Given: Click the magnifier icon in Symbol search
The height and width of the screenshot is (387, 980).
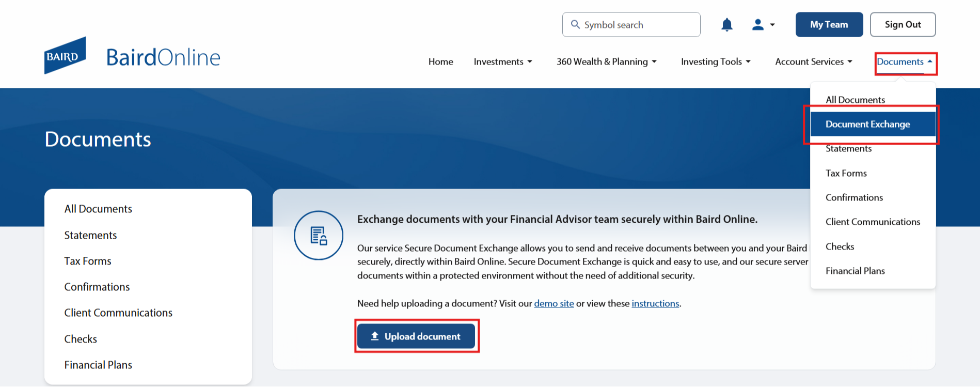Looking at the screenshot, I should point(575,24).
